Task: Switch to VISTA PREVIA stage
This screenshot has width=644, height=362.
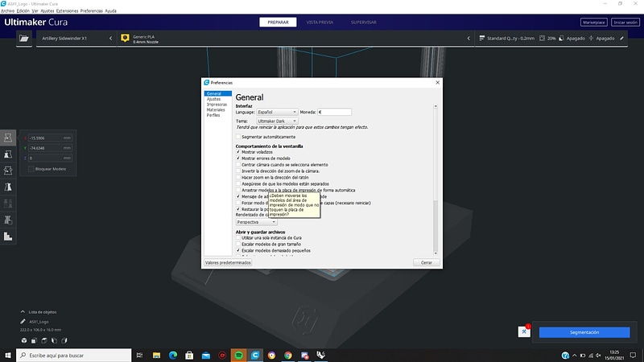Action: pyautogui.click(x=320, y=23)
